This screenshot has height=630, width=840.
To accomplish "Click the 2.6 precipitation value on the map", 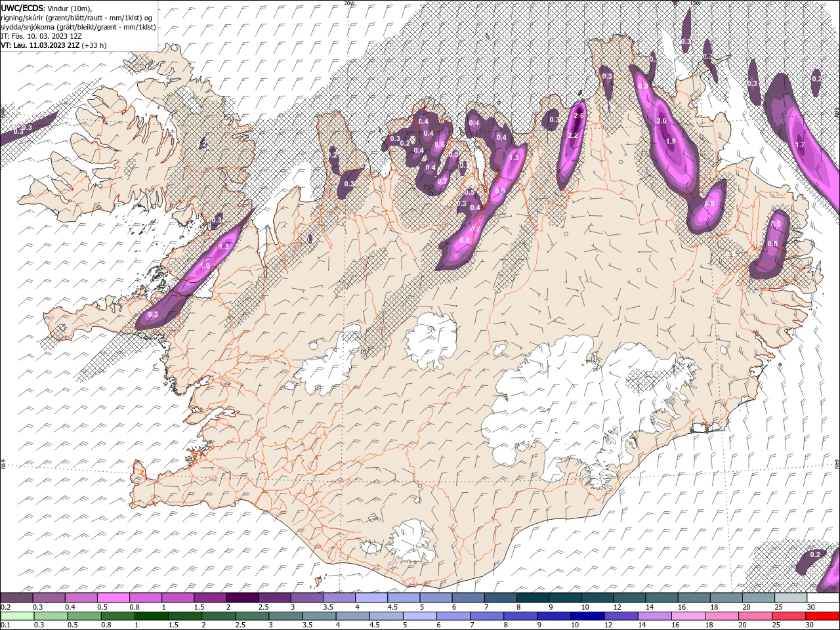I will coord(578,115).
